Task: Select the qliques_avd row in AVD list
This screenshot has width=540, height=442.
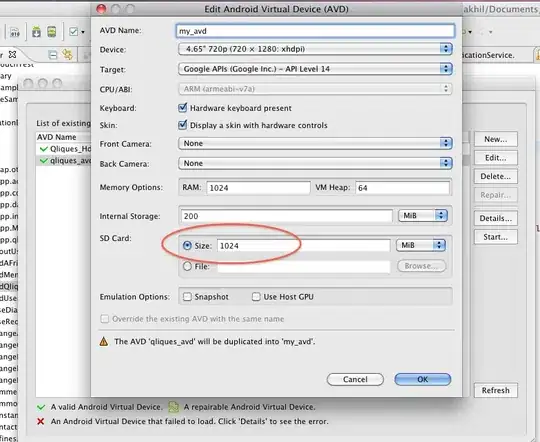Action: click(x=64, y=161)
